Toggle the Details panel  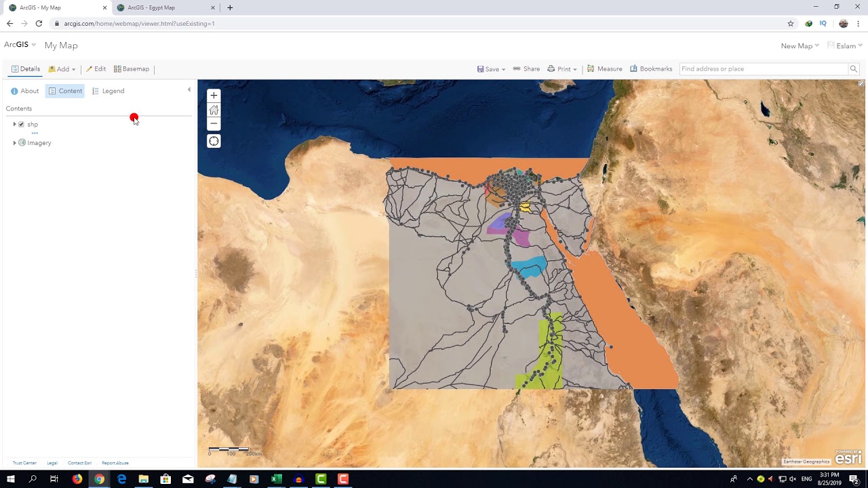[x=26, y=69]
